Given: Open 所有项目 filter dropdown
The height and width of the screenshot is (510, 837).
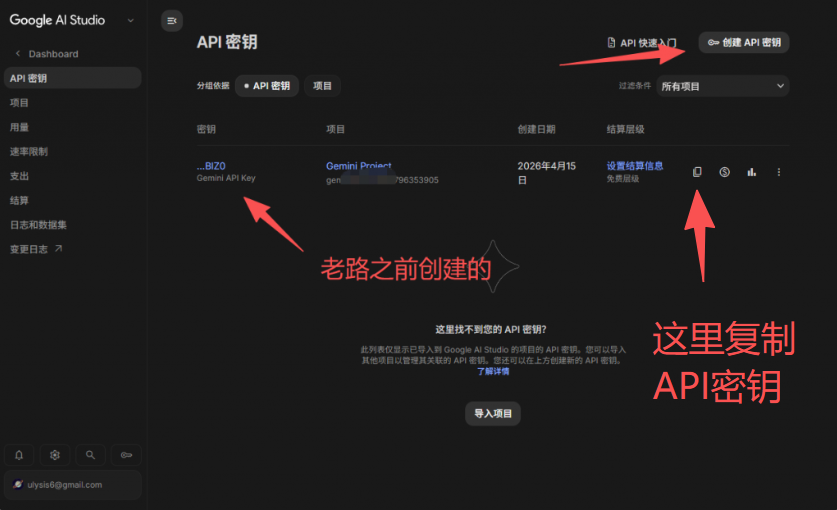Looking at the screenshot, I should [x=723, y=86].
